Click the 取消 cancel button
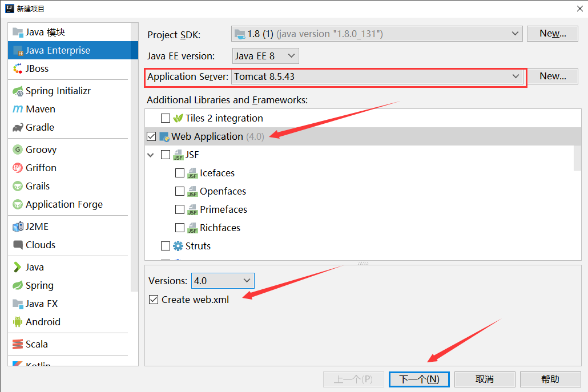Screen dimensions: 588x392 (485, 379)
